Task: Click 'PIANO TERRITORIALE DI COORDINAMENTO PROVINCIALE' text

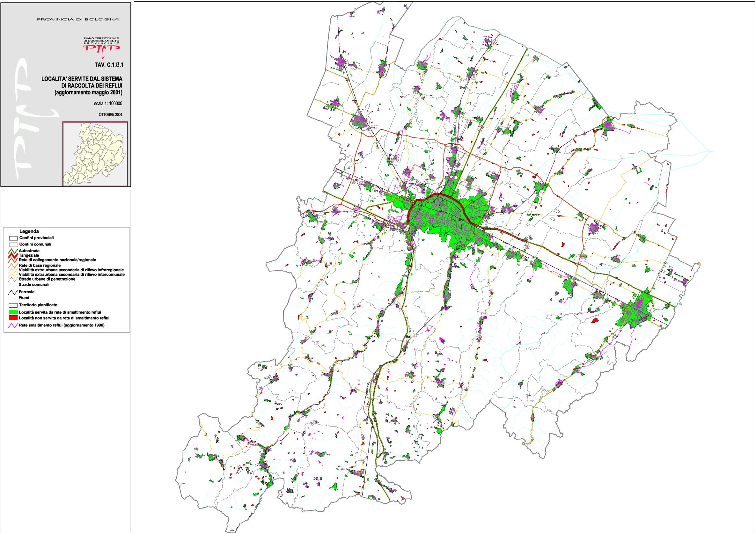Action: 101,41
